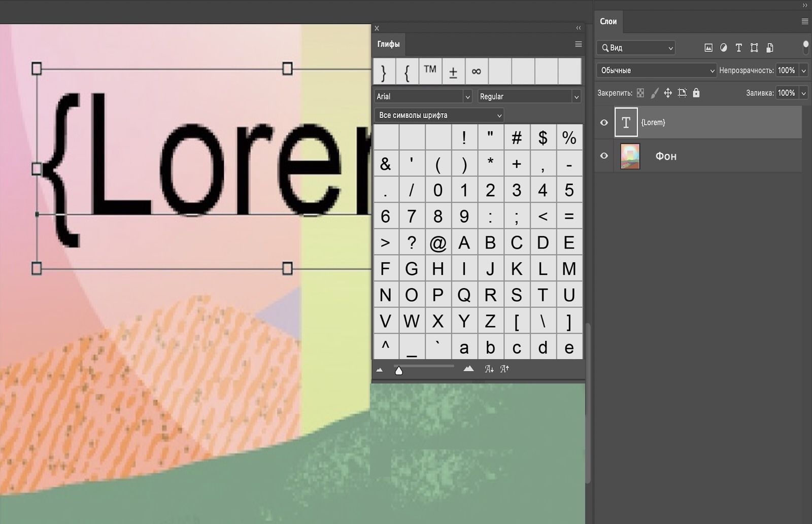Open the Layers panel menu icon

coord(804,21)
